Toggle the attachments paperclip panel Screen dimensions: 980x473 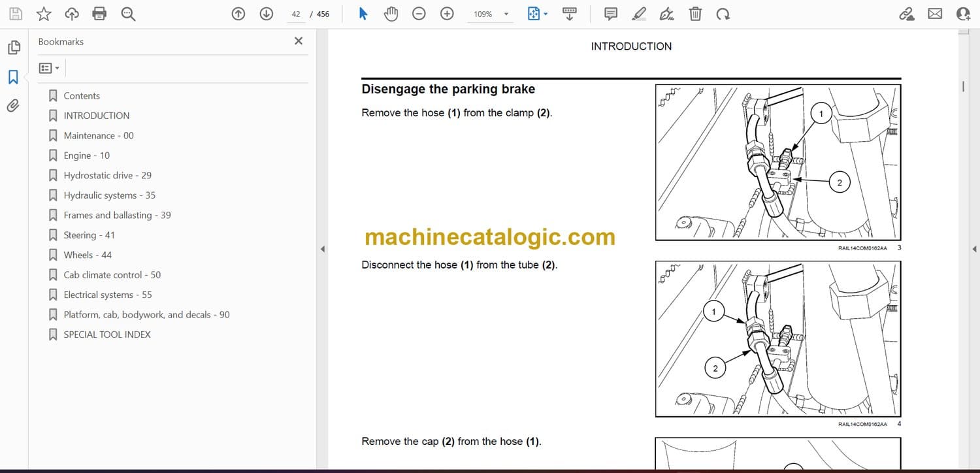(14, 106)
